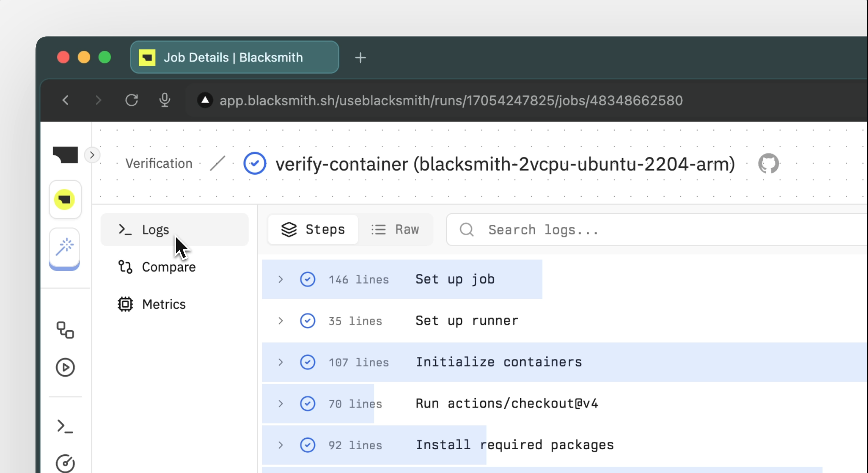The width and height of the screenshot is (868, 473).
Task: Click the magnifier icon in the search box
Action: 467,230
